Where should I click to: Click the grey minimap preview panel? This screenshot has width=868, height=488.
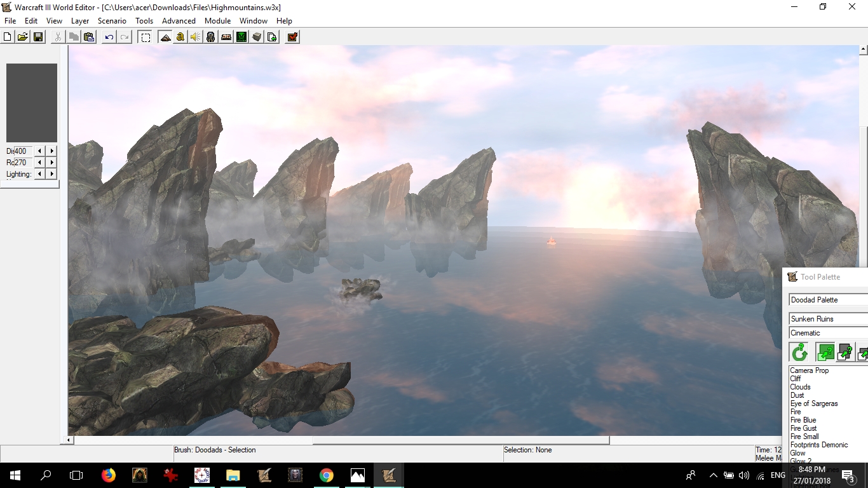[32, 103]
